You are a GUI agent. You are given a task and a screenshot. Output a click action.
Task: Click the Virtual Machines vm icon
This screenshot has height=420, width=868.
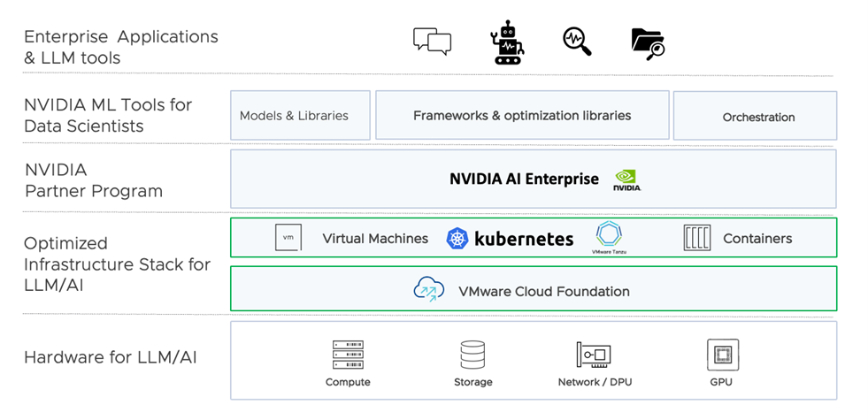(x=288, y=238)
